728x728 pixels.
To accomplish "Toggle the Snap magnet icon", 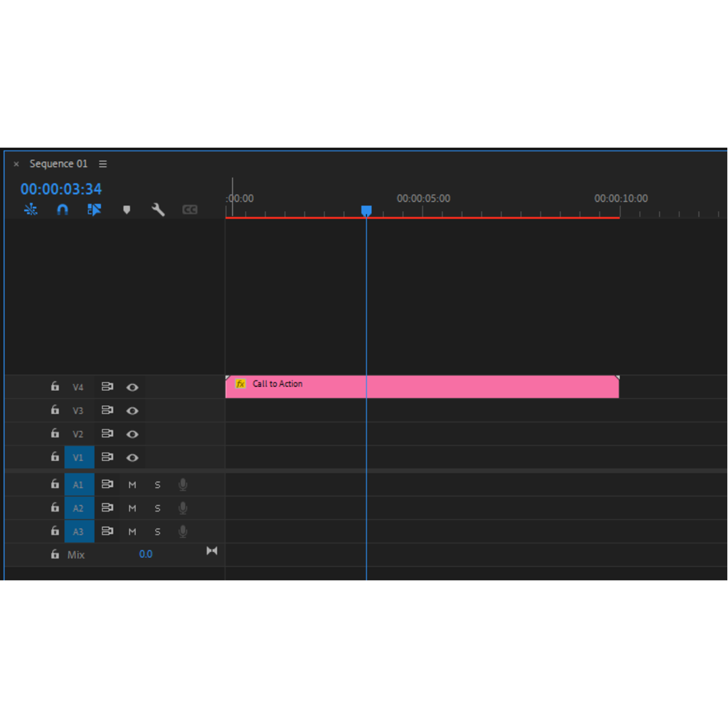I will [x=63, y=210].
